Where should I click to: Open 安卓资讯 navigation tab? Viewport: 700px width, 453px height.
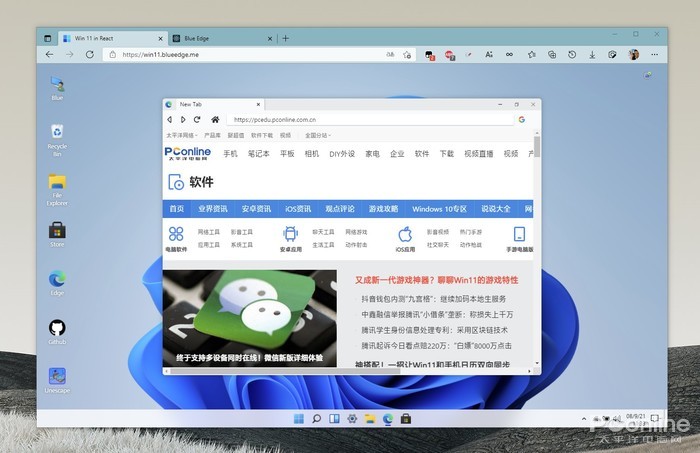pos(256,208)
